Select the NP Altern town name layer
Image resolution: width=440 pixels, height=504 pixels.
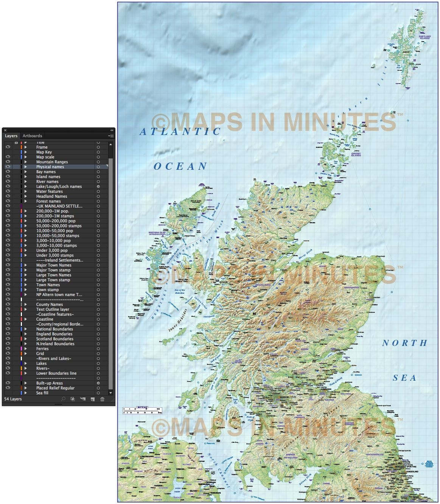[56, 295]
